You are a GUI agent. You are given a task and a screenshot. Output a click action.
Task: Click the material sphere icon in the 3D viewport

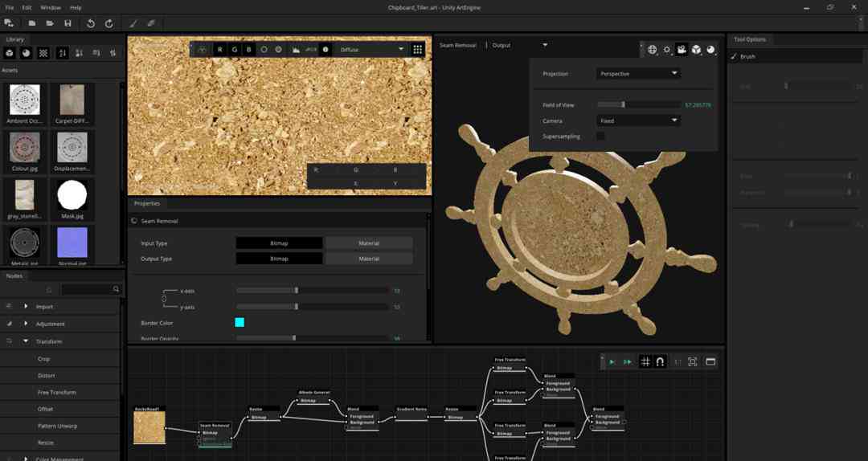pyautogui.click(x=710, y=49)
